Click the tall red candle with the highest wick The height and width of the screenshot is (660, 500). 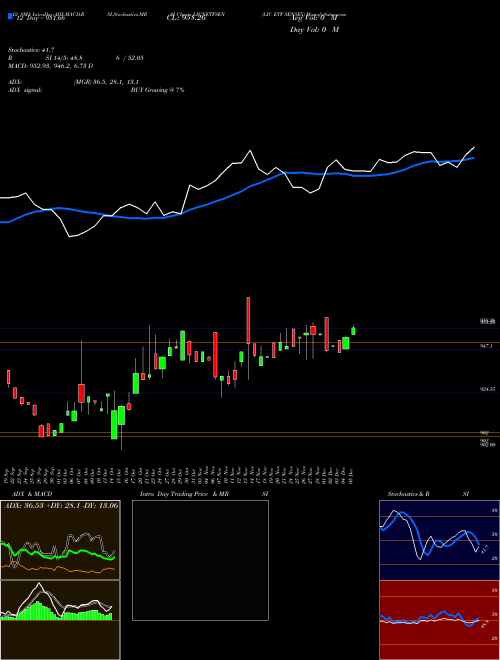coord(248,320)
